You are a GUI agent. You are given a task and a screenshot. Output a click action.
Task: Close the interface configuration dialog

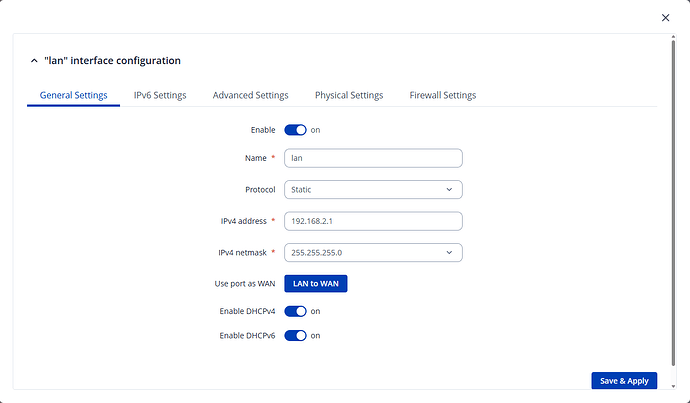[x=666, y=17]
